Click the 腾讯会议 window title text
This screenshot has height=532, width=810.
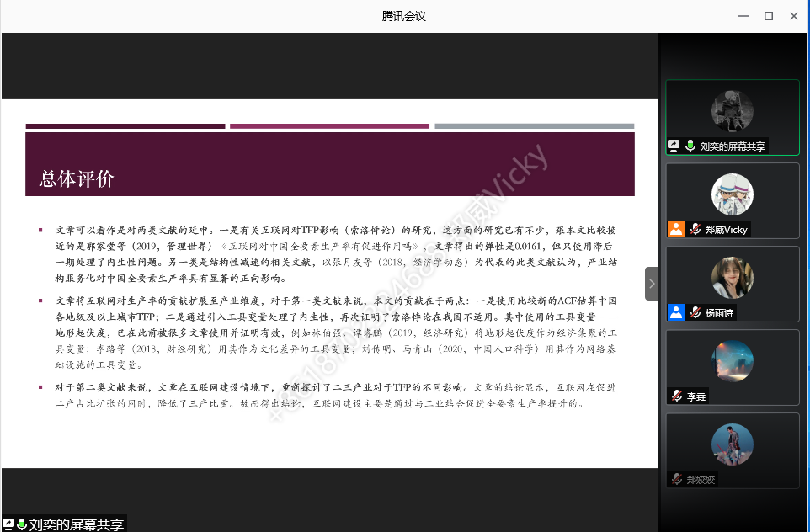404,15
